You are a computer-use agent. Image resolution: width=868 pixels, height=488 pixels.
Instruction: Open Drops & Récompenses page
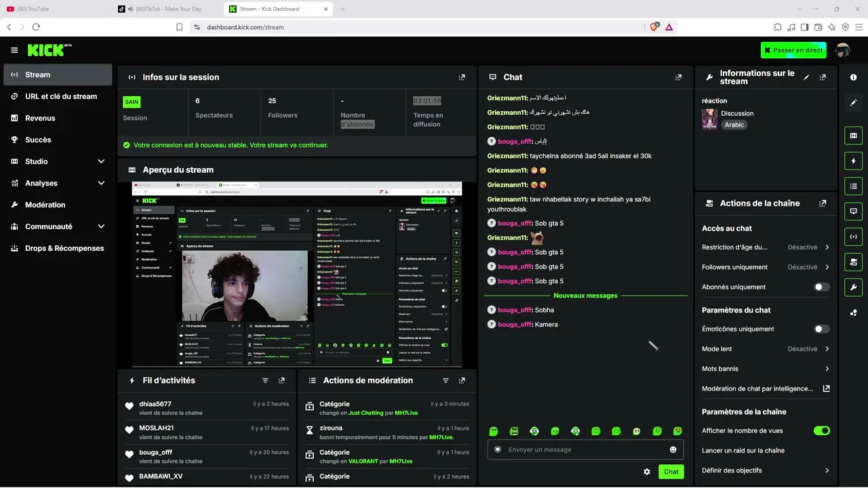(x=58, y=248)
